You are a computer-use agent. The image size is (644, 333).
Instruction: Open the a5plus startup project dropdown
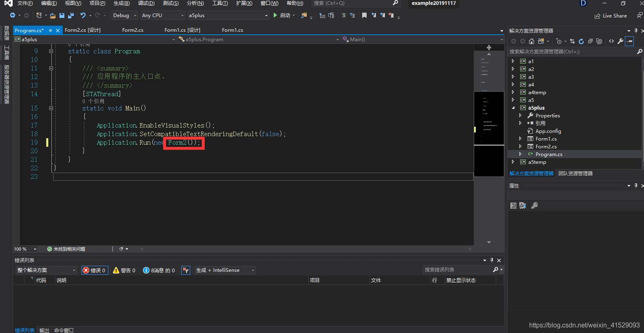pos(228,15)
